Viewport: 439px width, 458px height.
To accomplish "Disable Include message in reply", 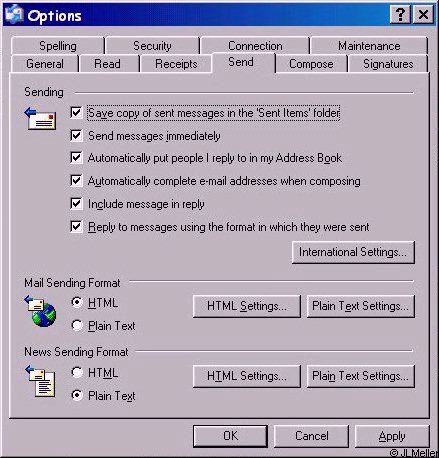I will 76,204.
